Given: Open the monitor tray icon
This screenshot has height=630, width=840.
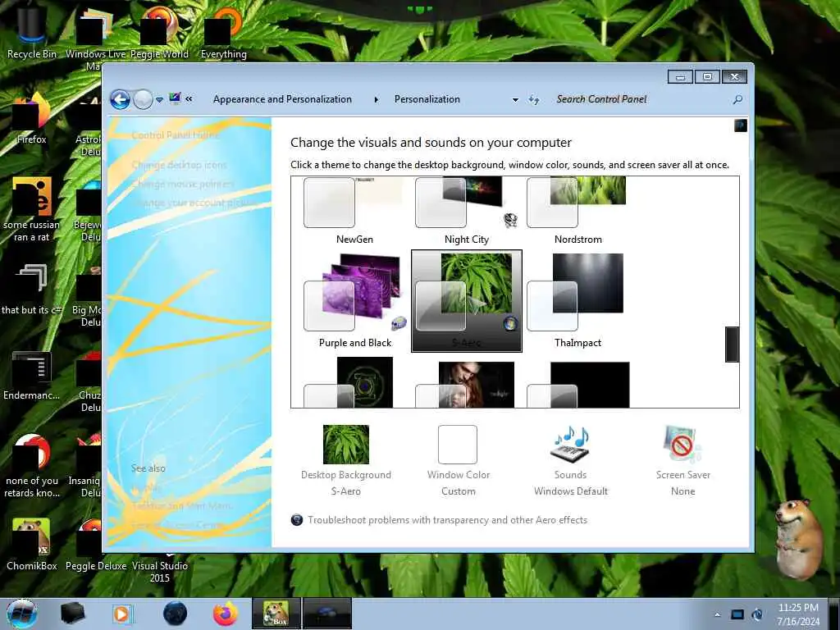Looking at the screenshot, I should [737, 614].
